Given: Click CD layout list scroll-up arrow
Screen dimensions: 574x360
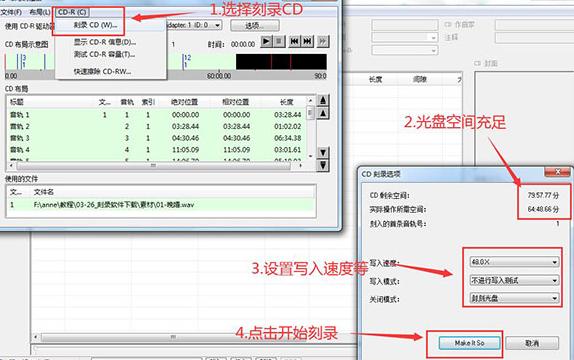Looking at the screenshot, I should coord(310,100).
